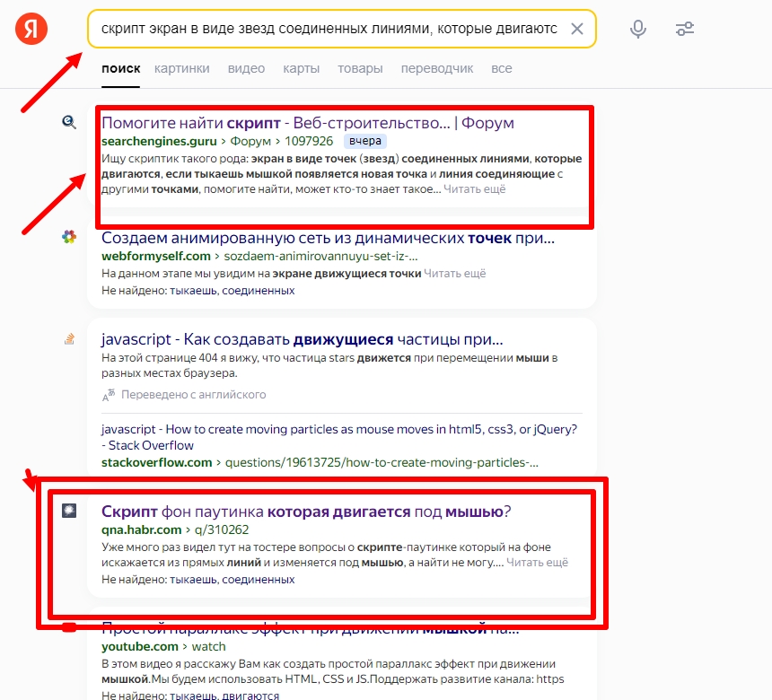Click the 'Переведено с английского' label

[194, 395]
